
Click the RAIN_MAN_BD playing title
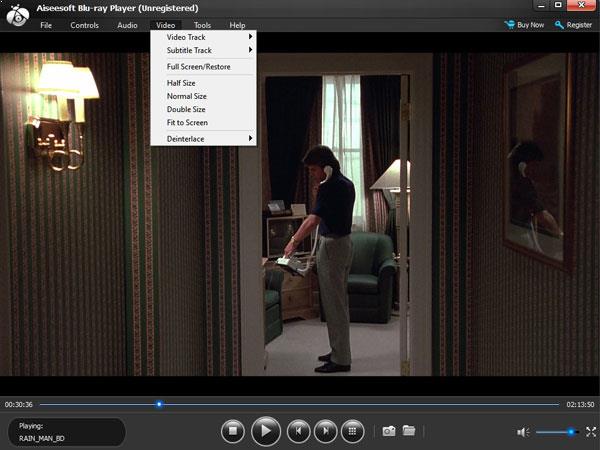(x=42, y=439)
